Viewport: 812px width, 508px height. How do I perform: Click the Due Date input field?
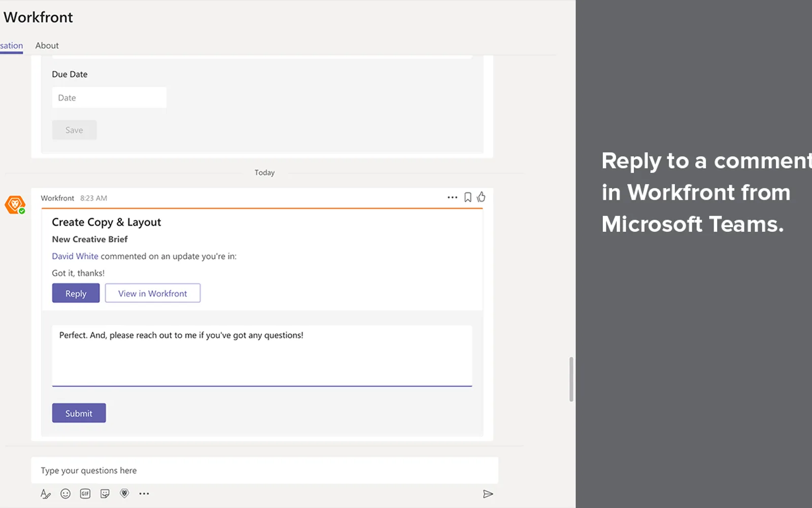point(109,98)
